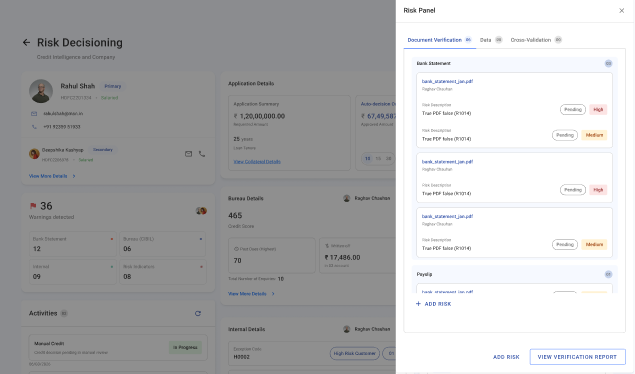Email Deepshika Kashyap via the envelope icon
635x374 pixels.
(188, 154)
